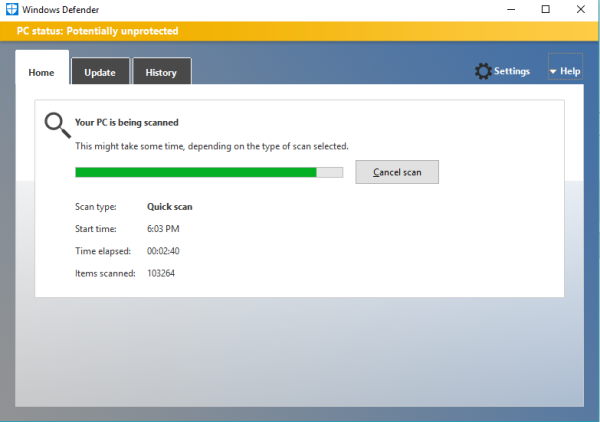Click the magnifying glass scan icon
The width and height of the screenshot is (600, 422).
point(57,125)
